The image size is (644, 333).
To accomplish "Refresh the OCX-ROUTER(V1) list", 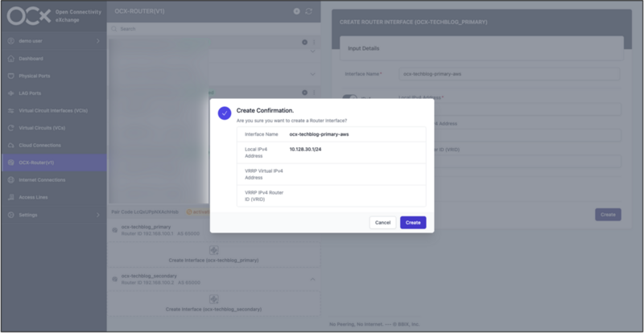I will [309, 11].
